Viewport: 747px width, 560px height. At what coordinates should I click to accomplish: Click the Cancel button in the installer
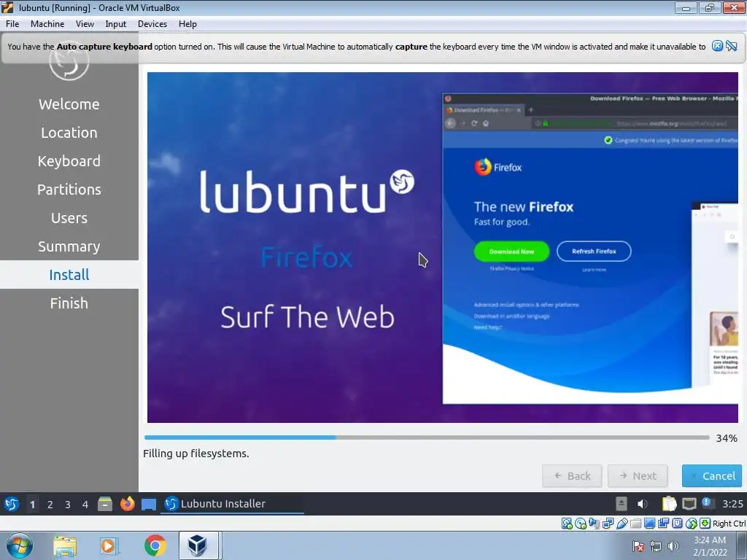[x=712, y=475]
